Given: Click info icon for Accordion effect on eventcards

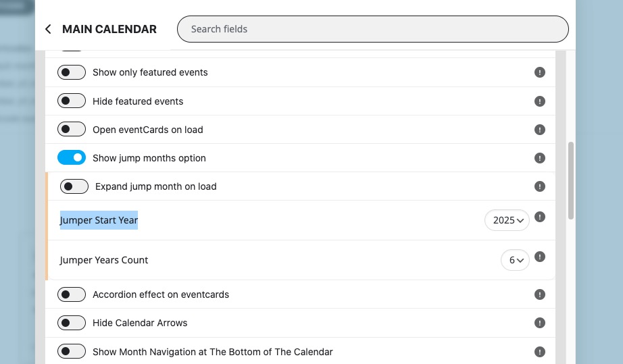Looking at the screenshot, I should pos(540,294).
